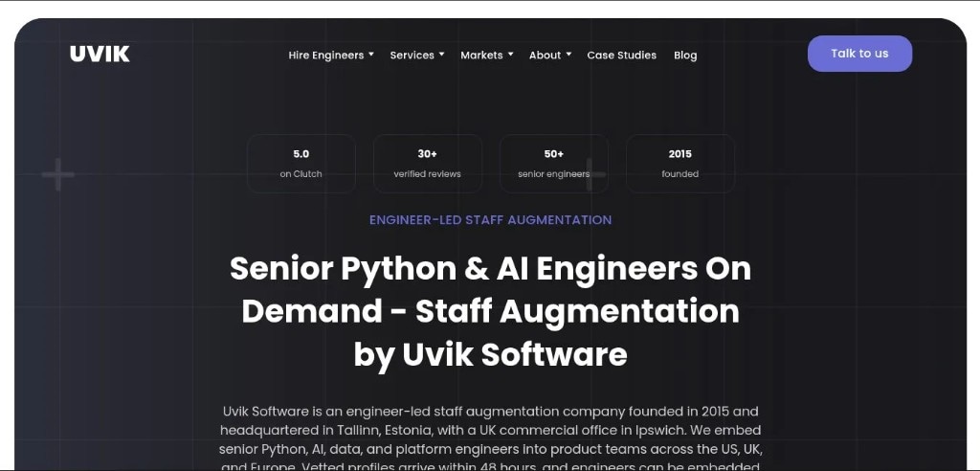Open the Blog link
980x471 pixels.
[x=685, y=55]
